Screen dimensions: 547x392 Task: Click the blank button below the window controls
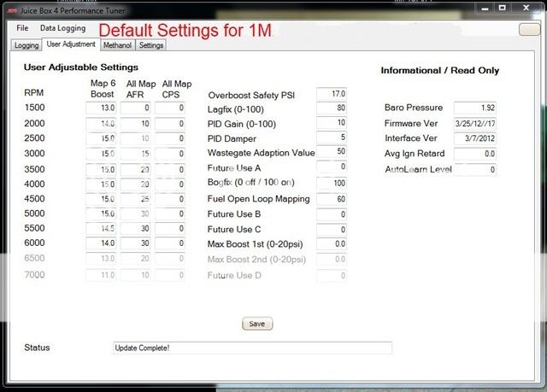click(x=530, y=29)
